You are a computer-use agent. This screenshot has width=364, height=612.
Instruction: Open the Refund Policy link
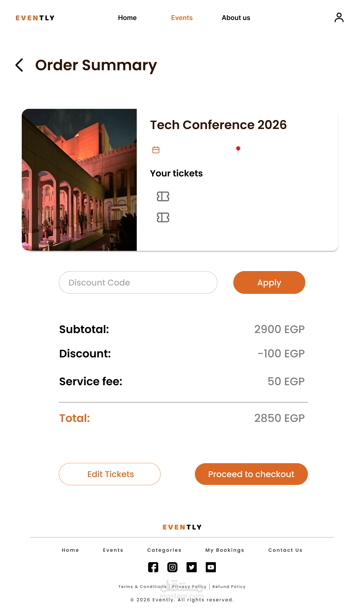pyautogui.click(x=229, y=587)
